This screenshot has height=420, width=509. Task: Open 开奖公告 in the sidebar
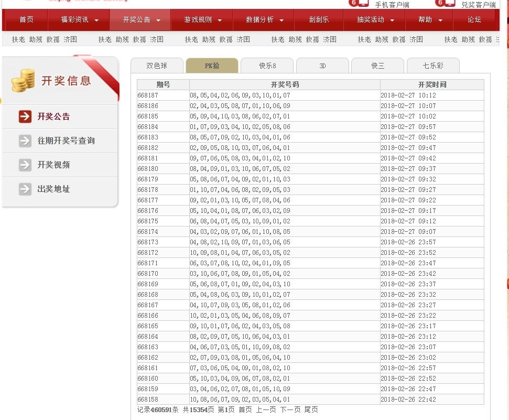pyautogui.click(x=53, y=116)
